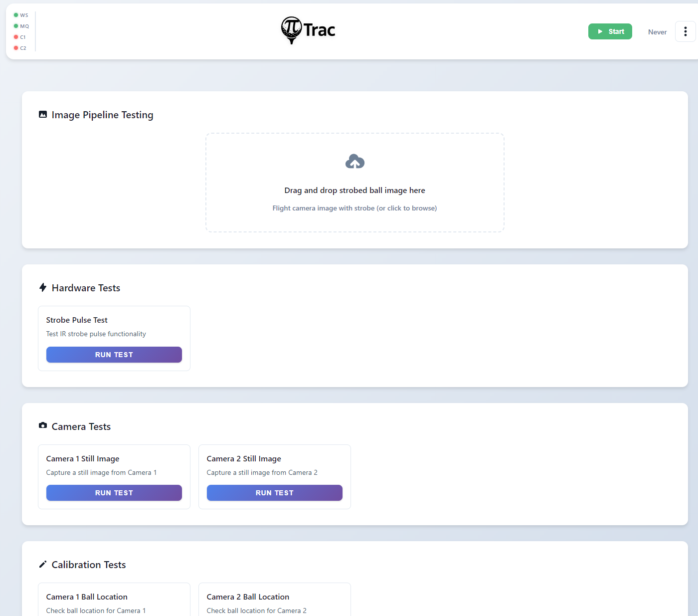Click the image icon beside Image Pipeline Testing
This screenshot has height=616, width=698.
(43, 115)
